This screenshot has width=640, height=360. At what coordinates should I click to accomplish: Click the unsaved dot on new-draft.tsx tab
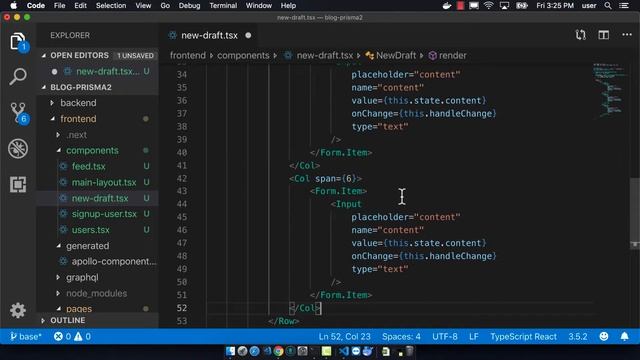[248, 36]
